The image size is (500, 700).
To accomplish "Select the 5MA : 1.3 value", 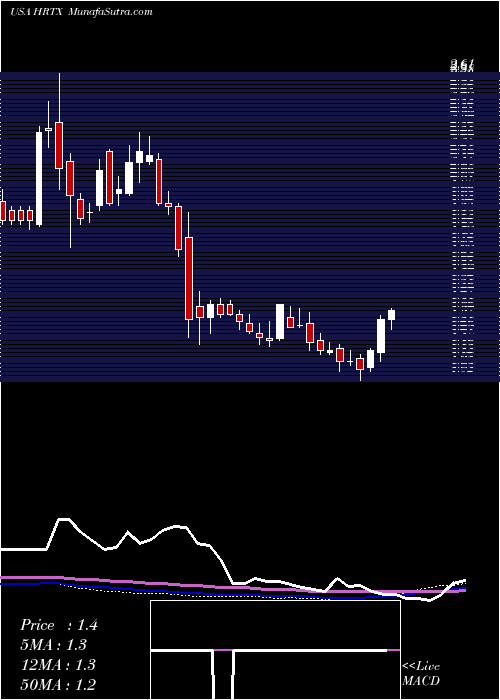I will (x=53, y=645).
